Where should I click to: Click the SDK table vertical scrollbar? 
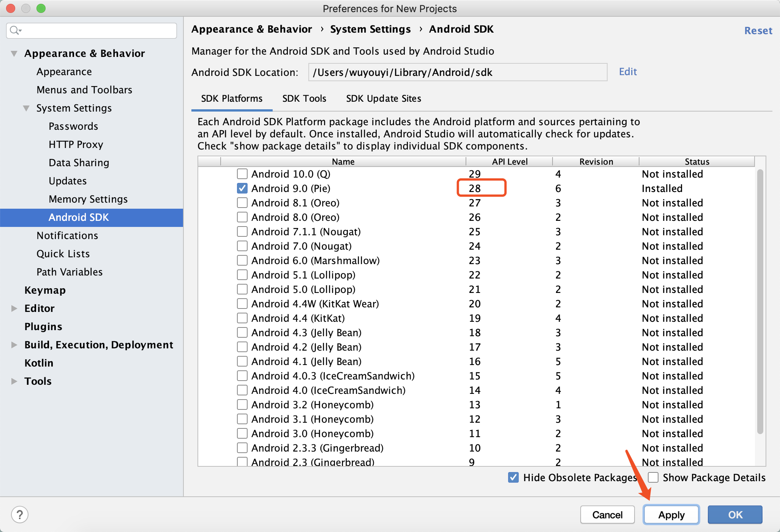(760, 302)
